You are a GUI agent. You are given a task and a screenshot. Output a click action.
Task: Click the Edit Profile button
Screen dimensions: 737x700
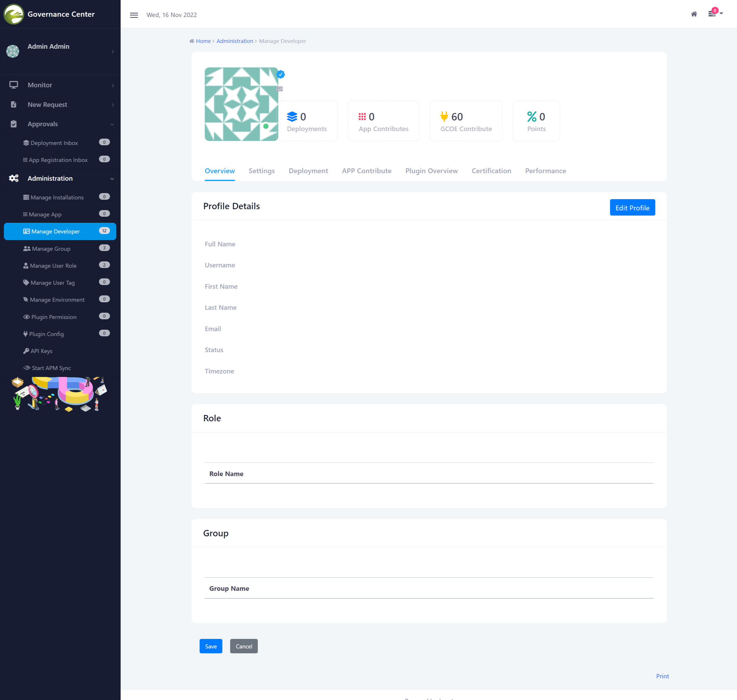coord(632,207)
